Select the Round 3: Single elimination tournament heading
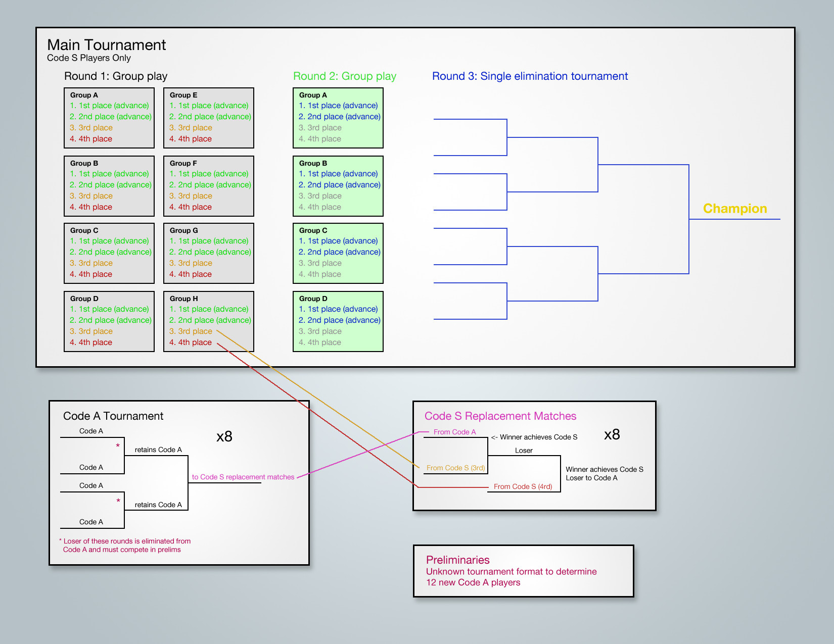Viewport: 834px width, 644px height. [x=529, y=76]
